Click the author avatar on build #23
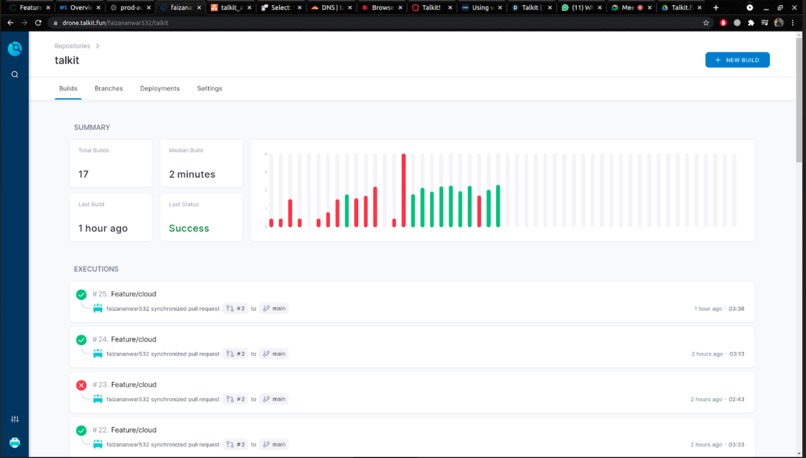806x458 pixels. tap(98, 399)
